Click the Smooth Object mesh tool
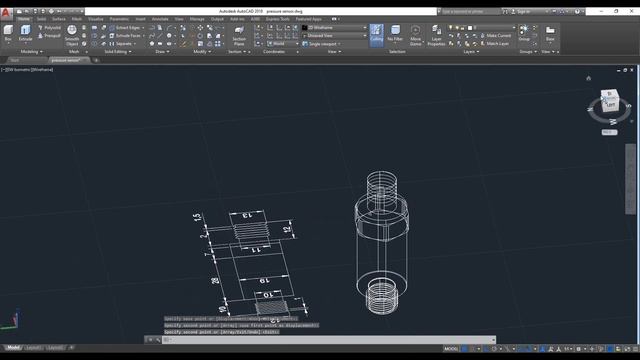Image resolution: width=640 pixels, height=360 pixels. click(72, 35)
